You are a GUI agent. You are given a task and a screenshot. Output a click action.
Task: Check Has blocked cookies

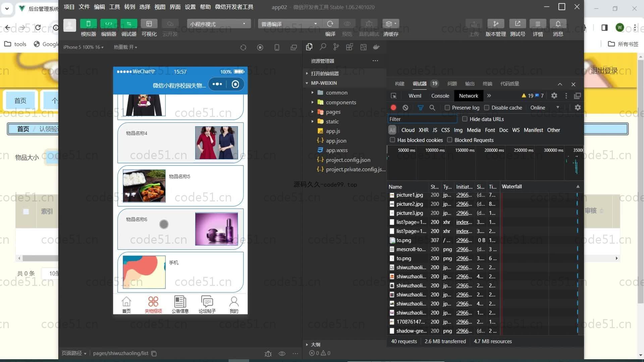point(392,140)
